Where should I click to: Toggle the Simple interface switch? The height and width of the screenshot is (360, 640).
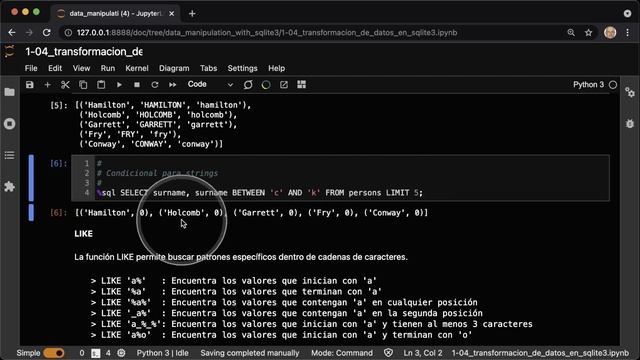(x=53, y=353)
